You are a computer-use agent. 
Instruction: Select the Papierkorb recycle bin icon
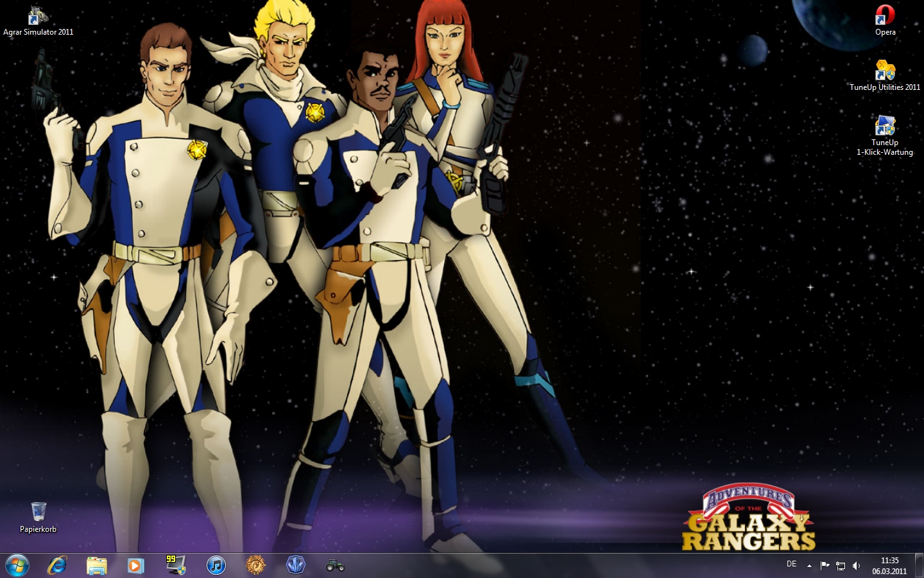[38, 517]
